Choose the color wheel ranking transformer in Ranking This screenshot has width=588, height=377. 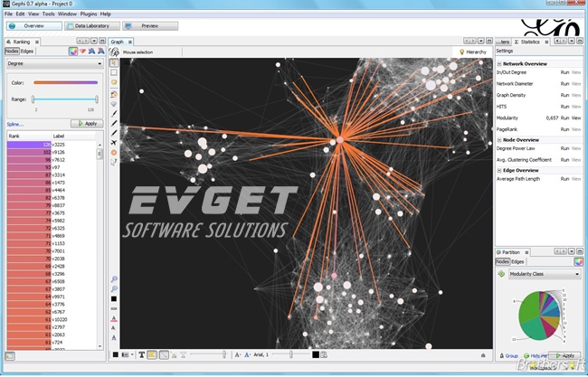coord(73,52)
